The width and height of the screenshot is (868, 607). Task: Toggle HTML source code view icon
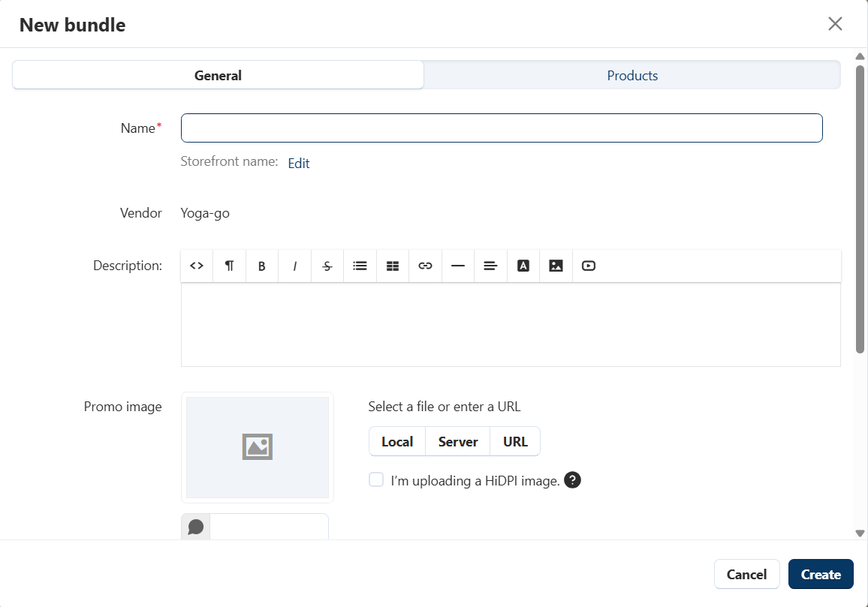click(x=197, y=266)
